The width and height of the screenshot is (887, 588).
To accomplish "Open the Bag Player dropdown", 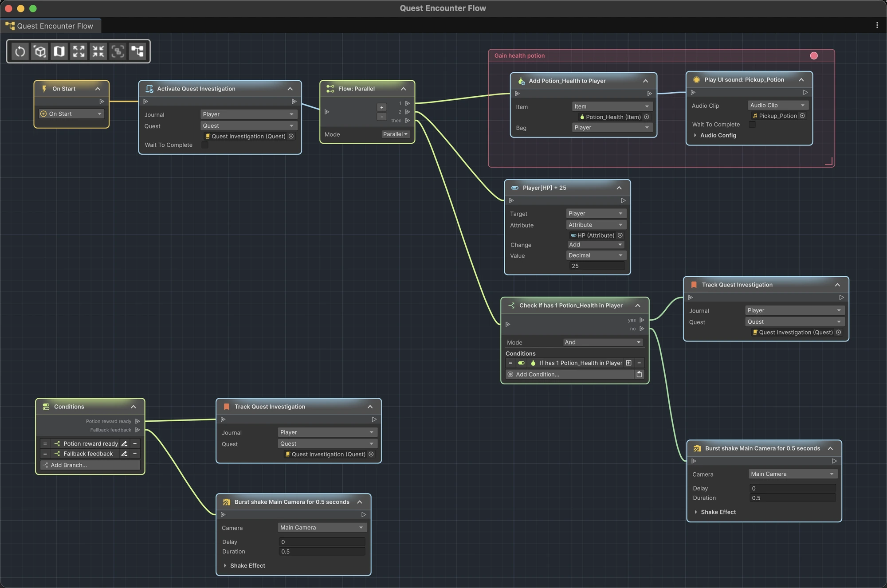I will (612, 128).
